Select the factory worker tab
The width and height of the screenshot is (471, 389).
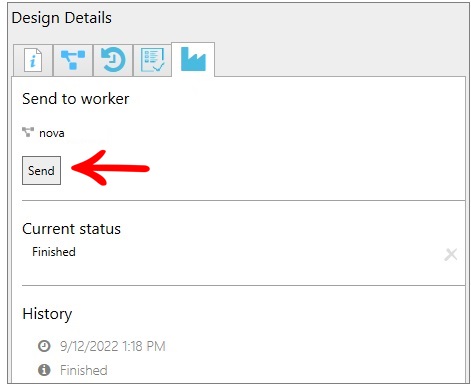[x=193, y=59]
